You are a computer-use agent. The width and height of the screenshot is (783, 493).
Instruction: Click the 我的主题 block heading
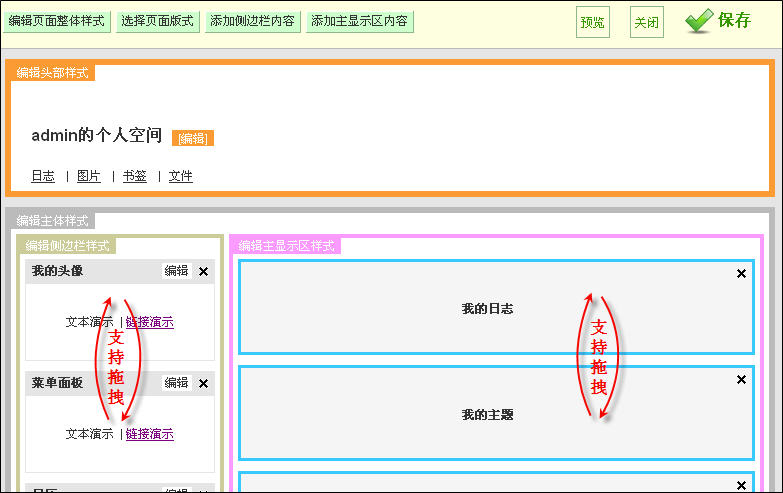pos(487,415)
